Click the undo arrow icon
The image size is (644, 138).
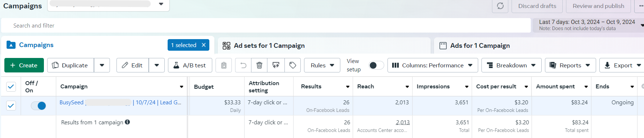(243, 65)
